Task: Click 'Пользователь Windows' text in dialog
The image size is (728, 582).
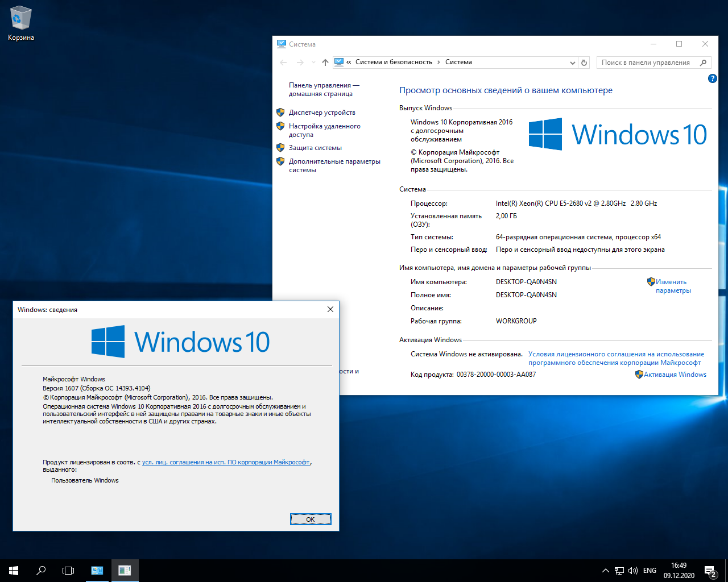Action: coord(85,480)
